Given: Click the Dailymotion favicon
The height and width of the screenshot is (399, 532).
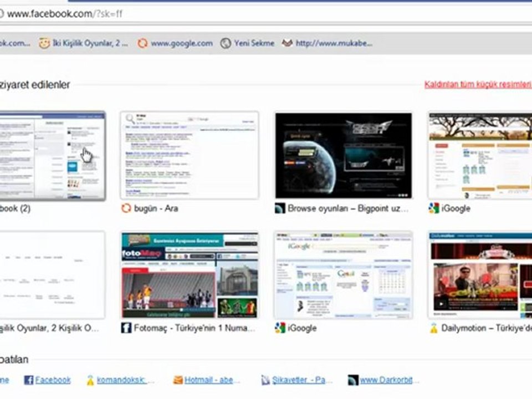Looking at the screenshot, I should click(433, 328).
